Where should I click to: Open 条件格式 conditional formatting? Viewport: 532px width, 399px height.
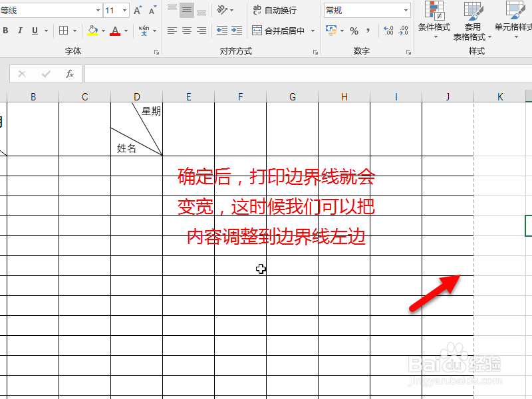tap(434, 20)
